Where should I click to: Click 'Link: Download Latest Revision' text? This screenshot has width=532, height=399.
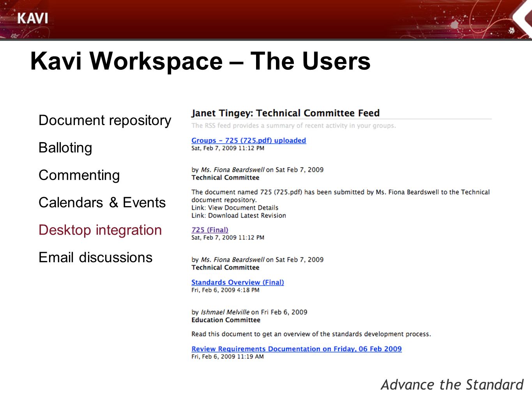[239, 215]
